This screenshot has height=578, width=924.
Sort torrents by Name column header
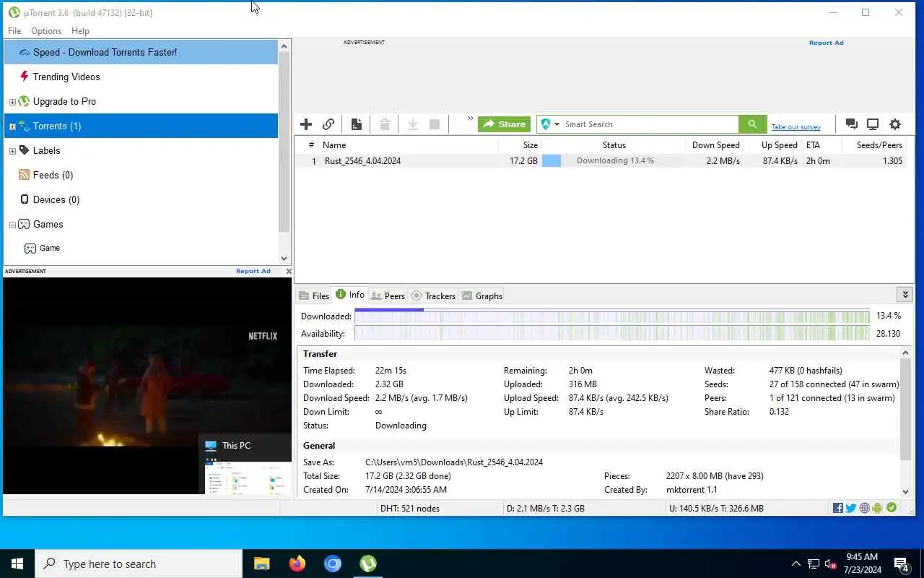(x=408, y=145)
